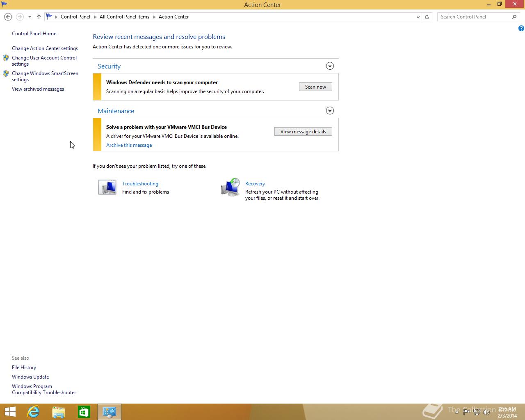Collapse the Maintenance section chevron

coord(330,111)
